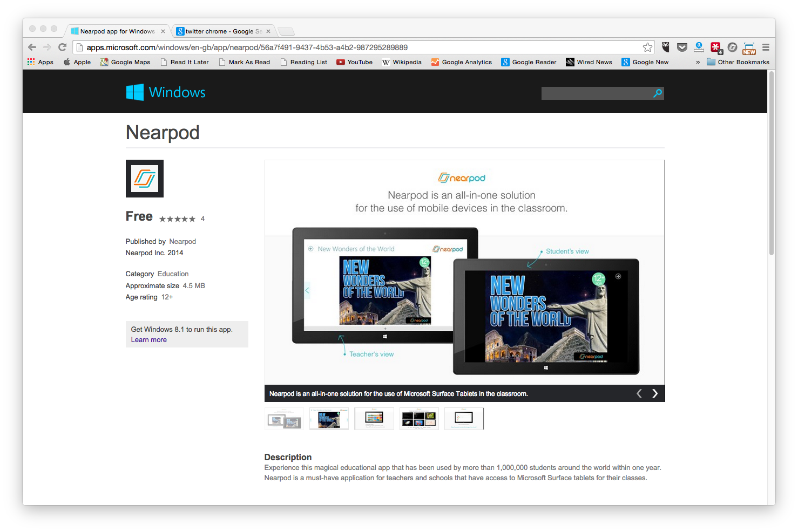Open the YouTube bookmark
The image size is (798, 532).
tap(355, 62)
